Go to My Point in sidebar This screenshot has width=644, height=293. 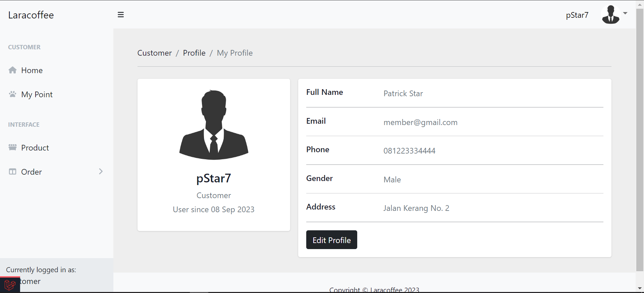(37, 95)
